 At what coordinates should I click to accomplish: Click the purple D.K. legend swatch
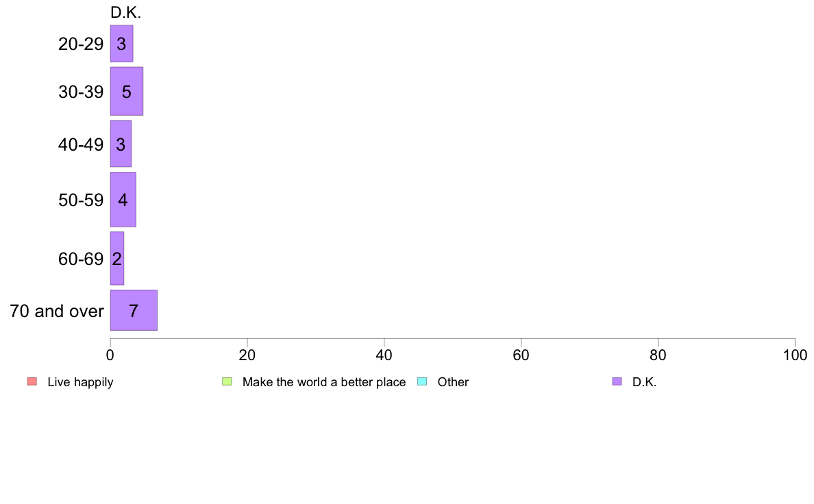(x=617, y=381)
